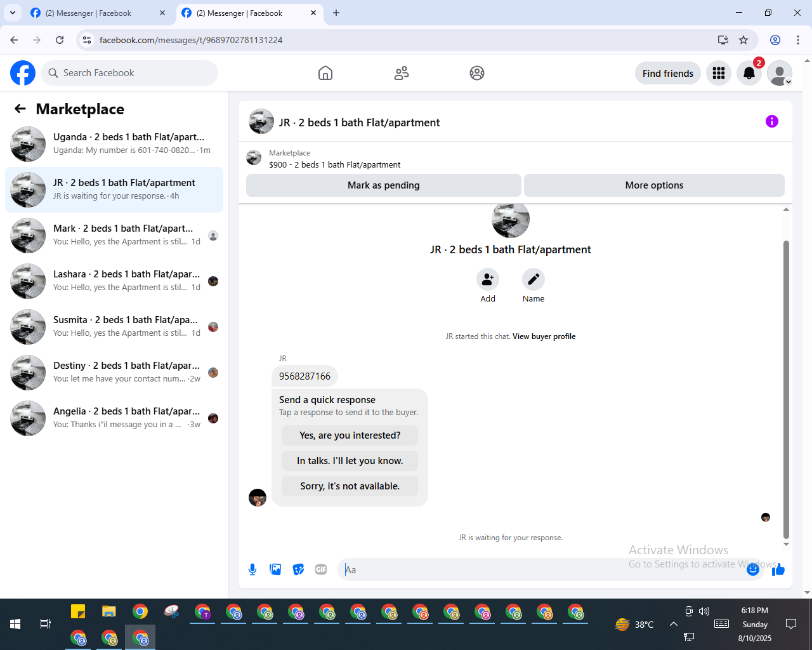Open the Angelia conversation
Viewport: 812px width, 650px height.
[x=114, y=418]
